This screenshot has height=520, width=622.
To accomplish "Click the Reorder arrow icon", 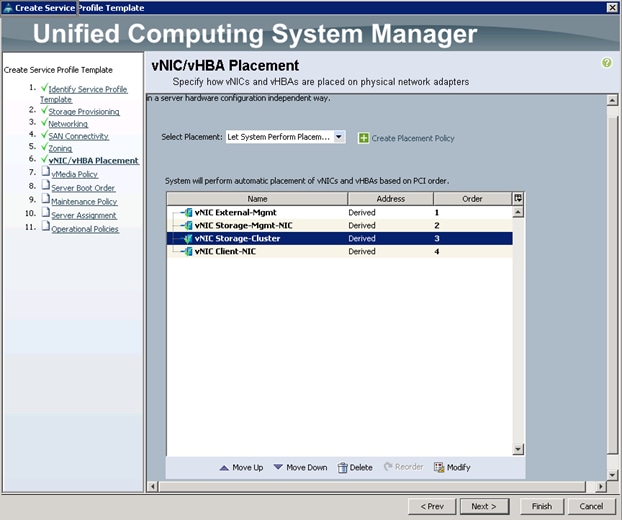I will (388, 467).
